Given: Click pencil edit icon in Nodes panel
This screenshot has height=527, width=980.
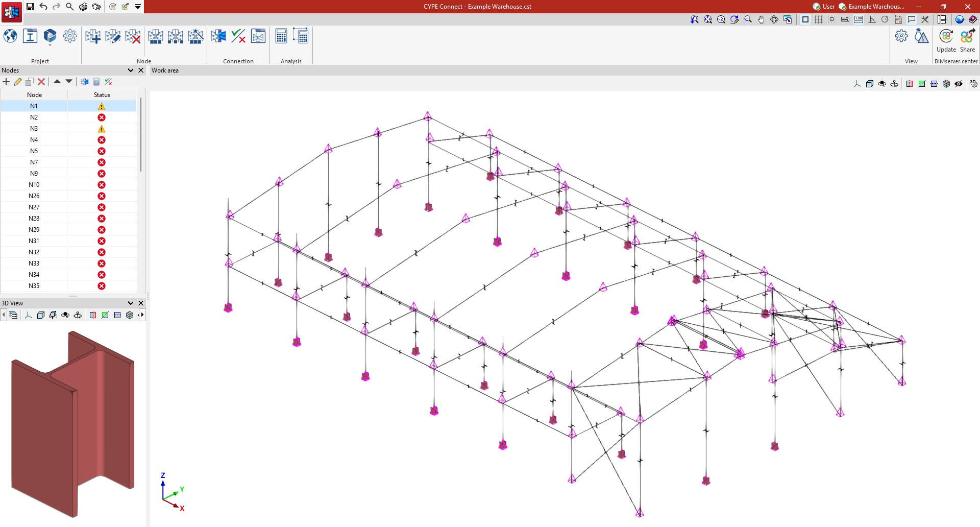Looking at the screenshot, I should [18, 82].
